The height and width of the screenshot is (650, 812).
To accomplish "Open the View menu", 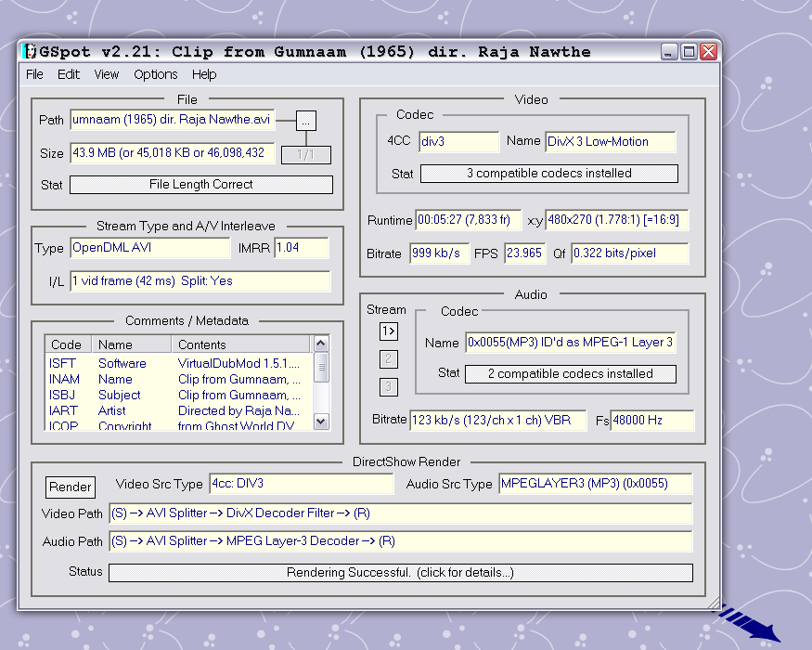I will [x=106, y=74].
